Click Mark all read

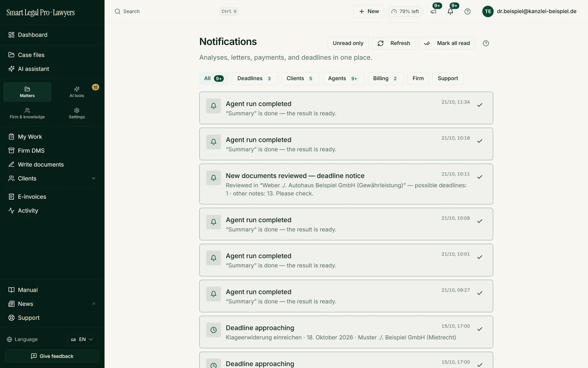447,43
